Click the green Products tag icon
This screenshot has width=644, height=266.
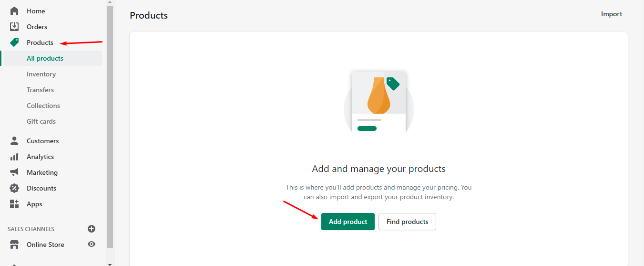pos(14,43)
